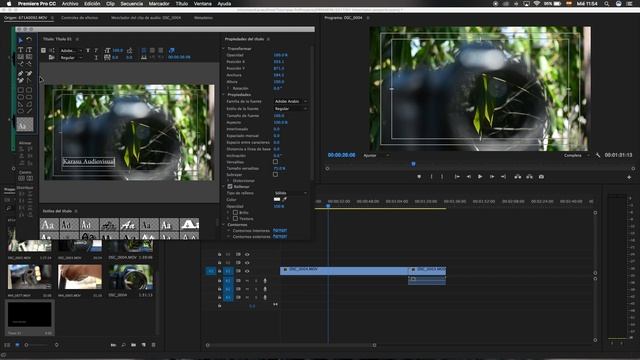Click the Karasu Audiovisual title text

(x=89, y=162)
